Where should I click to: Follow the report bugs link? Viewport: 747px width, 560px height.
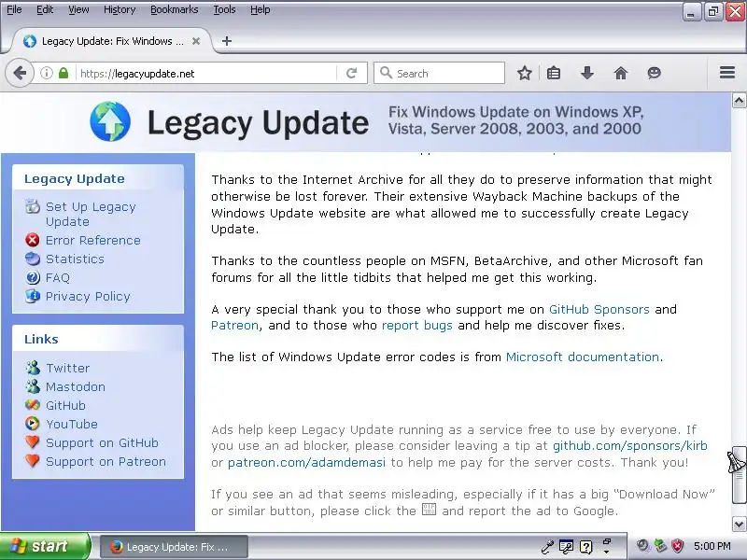tap(416, 326)
